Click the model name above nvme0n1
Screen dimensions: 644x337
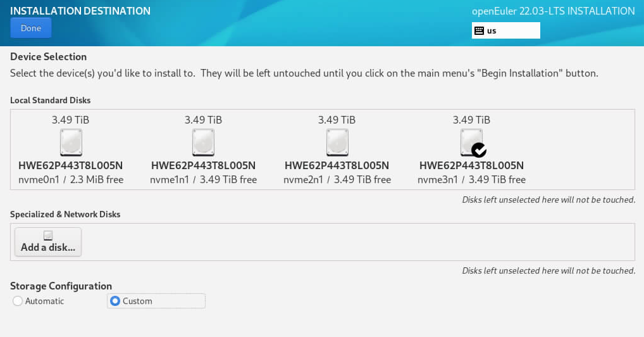[71, 165]
